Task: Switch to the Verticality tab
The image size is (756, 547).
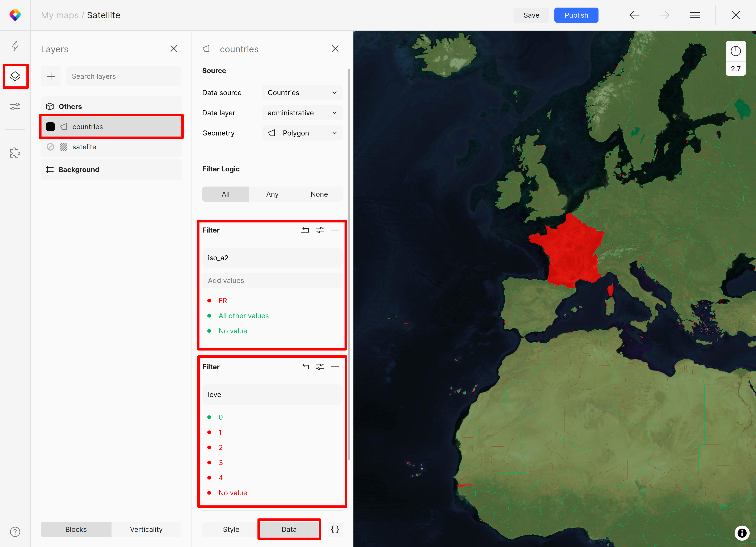Action: coord(146,529)
